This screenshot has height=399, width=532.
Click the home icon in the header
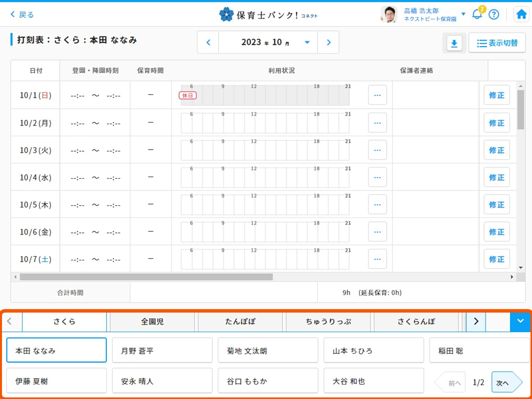pyautogui.click(x=521, y=14)
